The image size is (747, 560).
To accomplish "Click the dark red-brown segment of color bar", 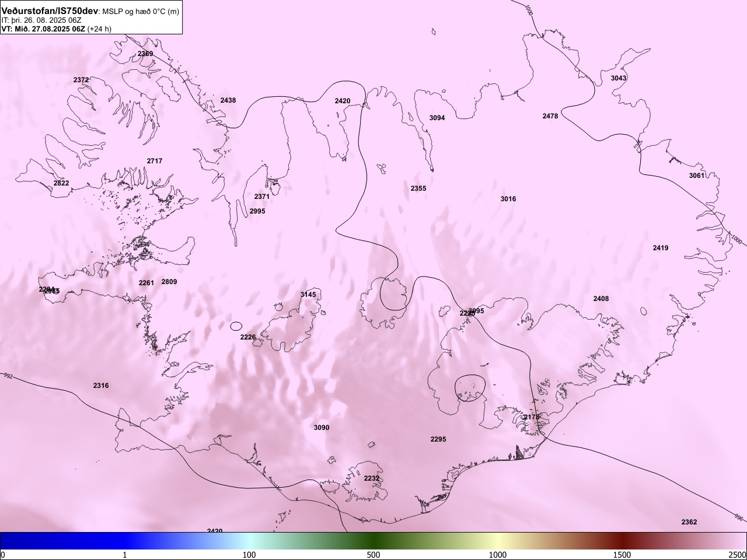I will [622, 541].
